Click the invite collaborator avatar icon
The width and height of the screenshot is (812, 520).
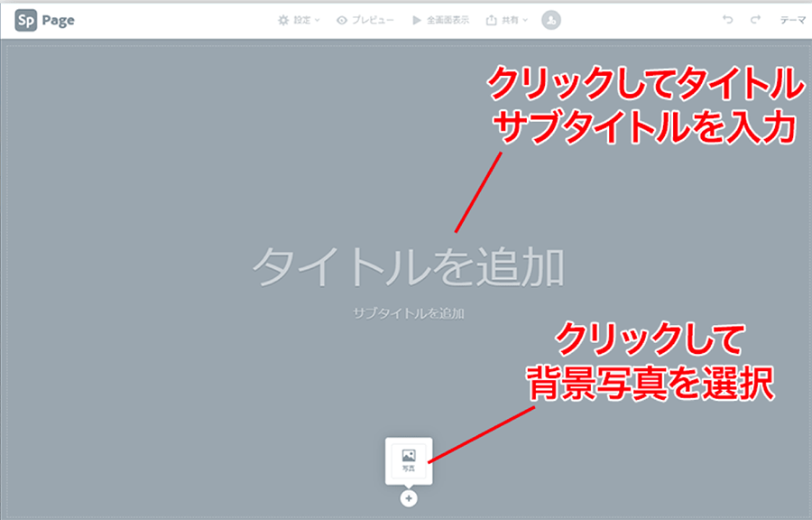pos(551,20)
